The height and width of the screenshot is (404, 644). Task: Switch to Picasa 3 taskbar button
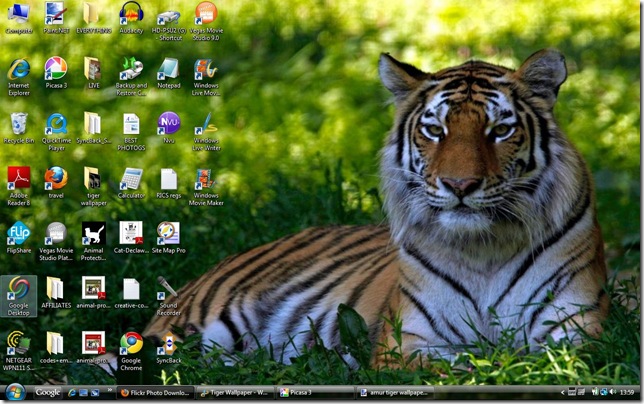pos(314,393)
